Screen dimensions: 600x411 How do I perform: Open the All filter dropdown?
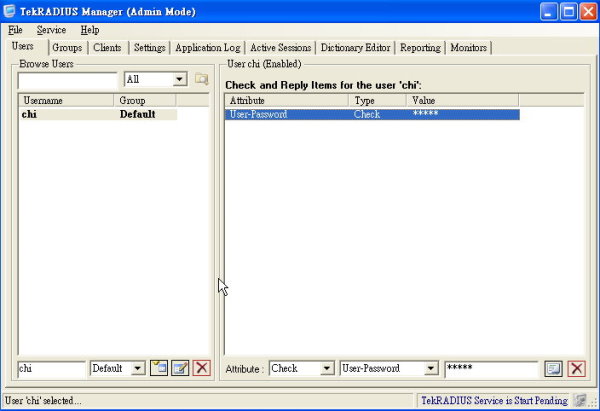click(179, 79)
